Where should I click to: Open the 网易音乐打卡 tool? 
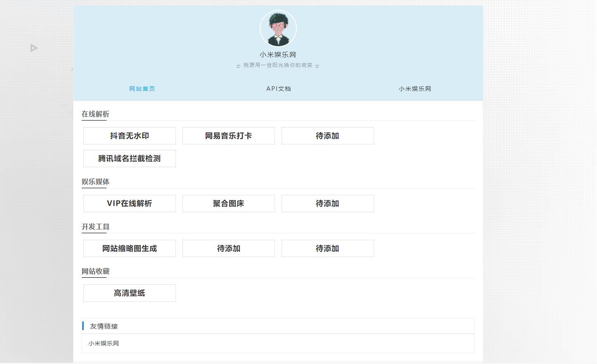[x=228, y=136]
